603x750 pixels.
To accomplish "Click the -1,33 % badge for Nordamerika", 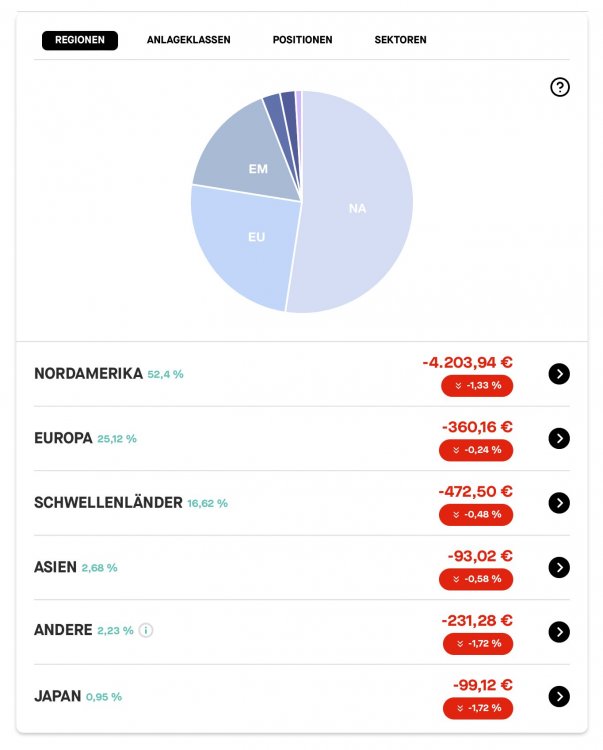I will point(476,385).
